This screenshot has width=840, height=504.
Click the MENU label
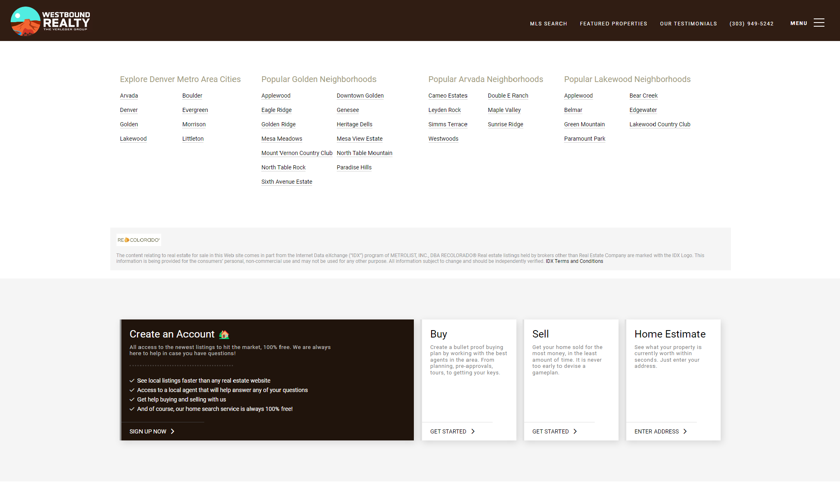[x=799, y=23]
